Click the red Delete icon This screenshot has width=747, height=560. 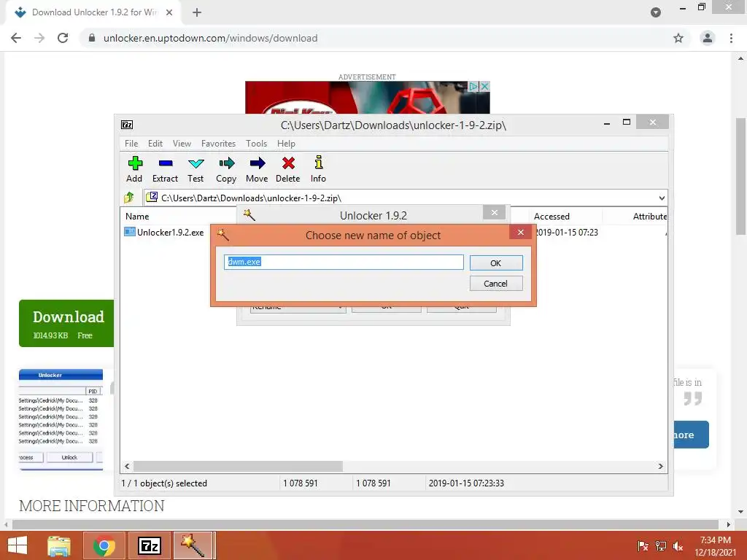tap(288, 169)
